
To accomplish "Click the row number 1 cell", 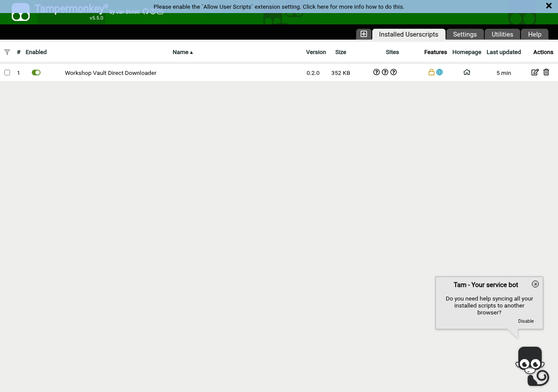I will 18,73.
